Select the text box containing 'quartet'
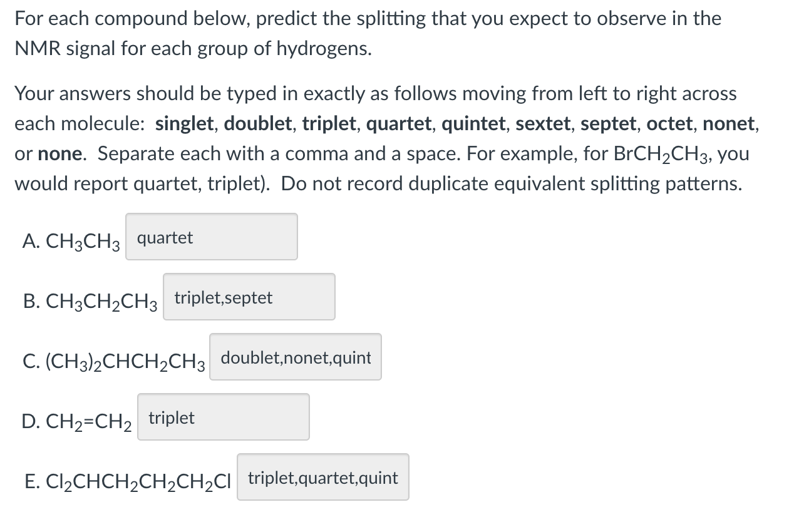789x532 pixels. tap(211, 237)
